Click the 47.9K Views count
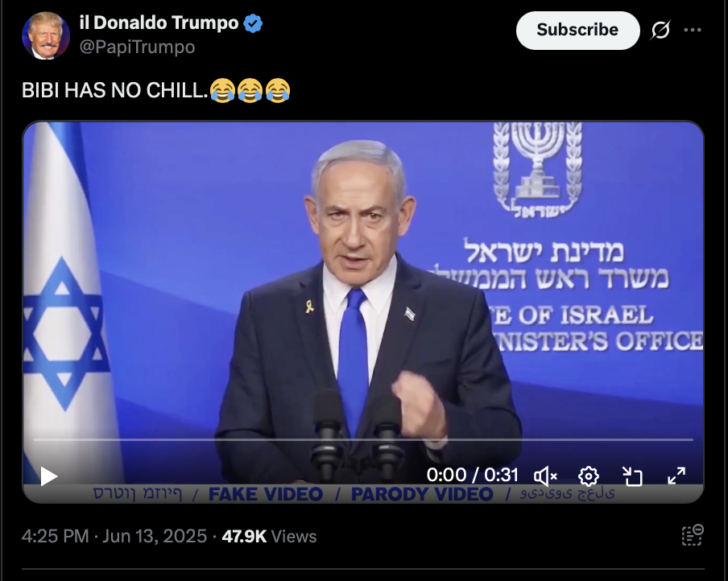This screenshot has height=581, width=728. coord(269,536)
